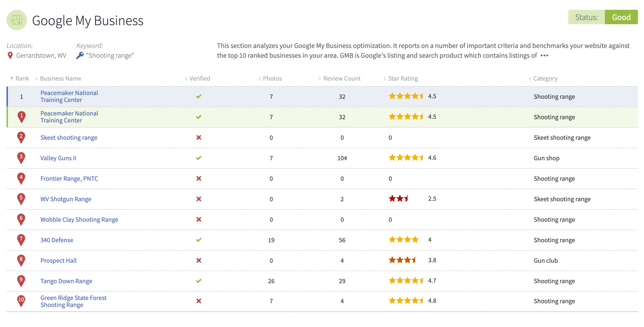Image resolution: width=644 pixels, height=327 pixels.
Task: Sort table by Rank column
Action: coord(20,79)
